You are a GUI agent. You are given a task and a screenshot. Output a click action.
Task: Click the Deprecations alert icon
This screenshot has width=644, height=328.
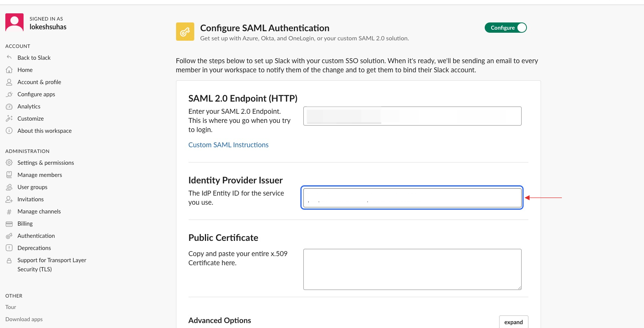tap(9, 248)
